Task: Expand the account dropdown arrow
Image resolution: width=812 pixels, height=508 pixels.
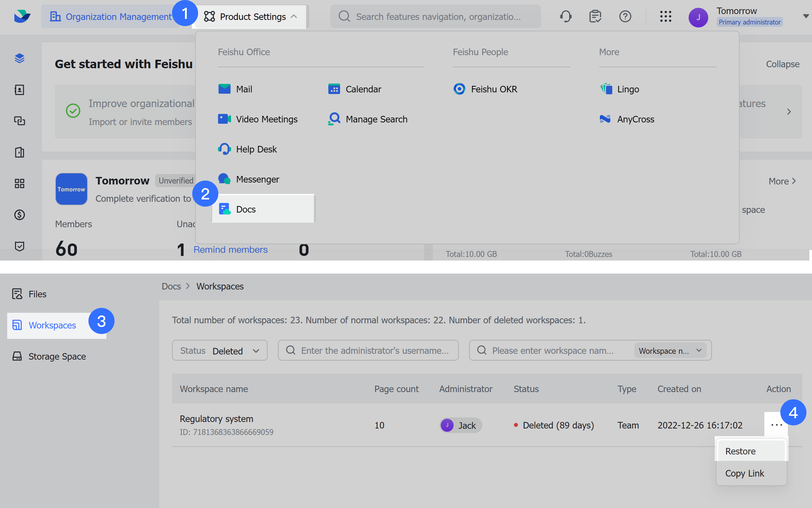Action: tap(805, 16)
